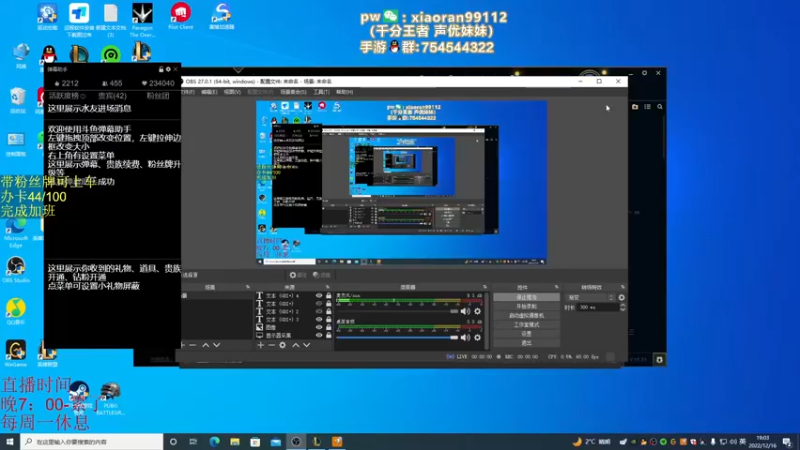Pop out the scenes dock panel
The image size is (800, 450).
[248, 287]
